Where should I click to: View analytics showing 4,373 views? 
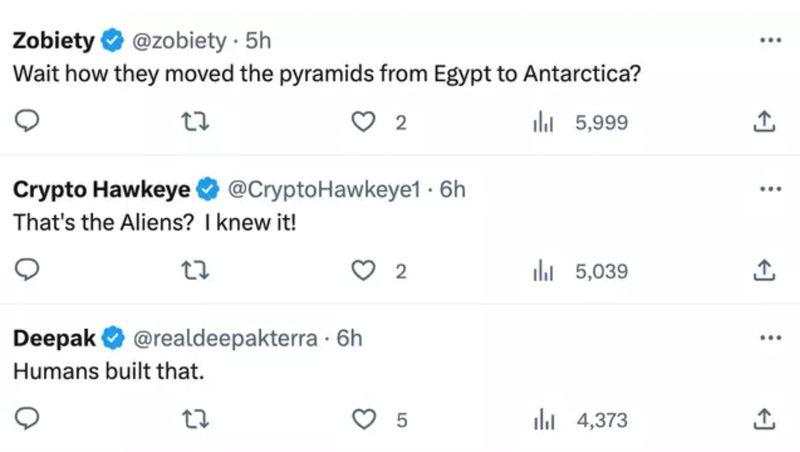(580, 420)
